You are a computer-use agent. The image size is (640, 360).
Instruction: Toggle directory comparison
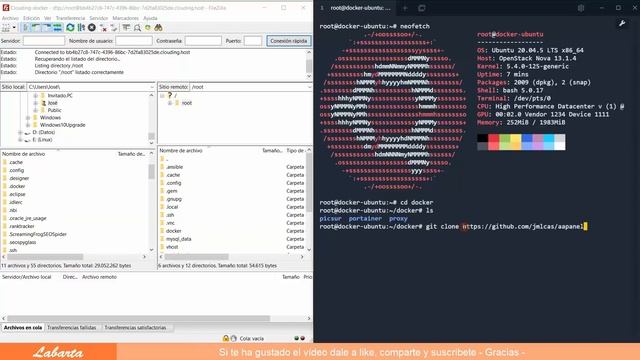[x=137, y=28]
